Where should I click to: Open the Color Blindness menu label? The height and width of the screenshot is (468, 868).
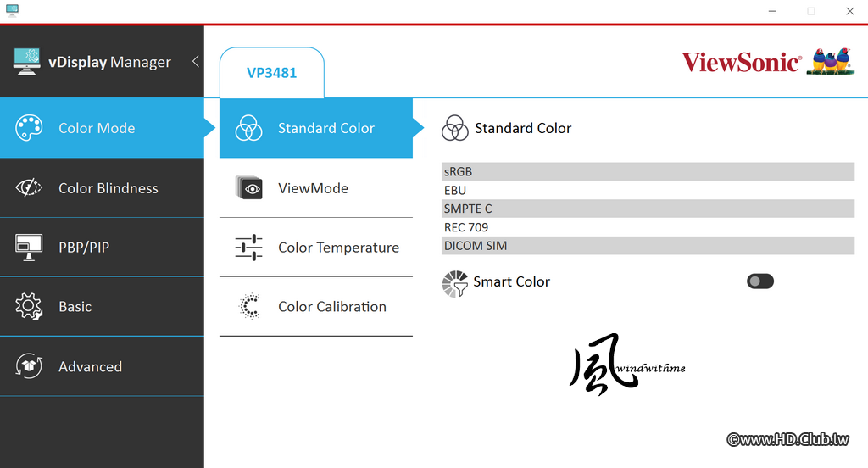click(x=108, y=188)
